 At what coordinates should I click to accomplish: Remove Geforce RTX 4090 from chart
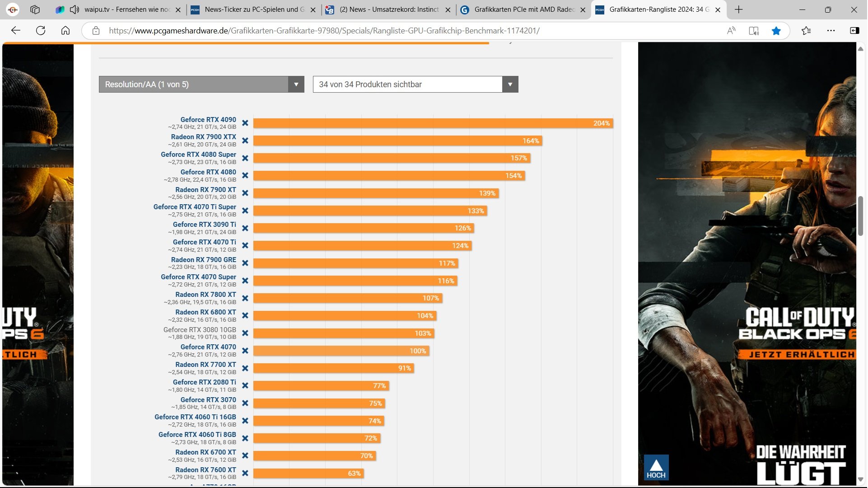[x=245, y=123]
